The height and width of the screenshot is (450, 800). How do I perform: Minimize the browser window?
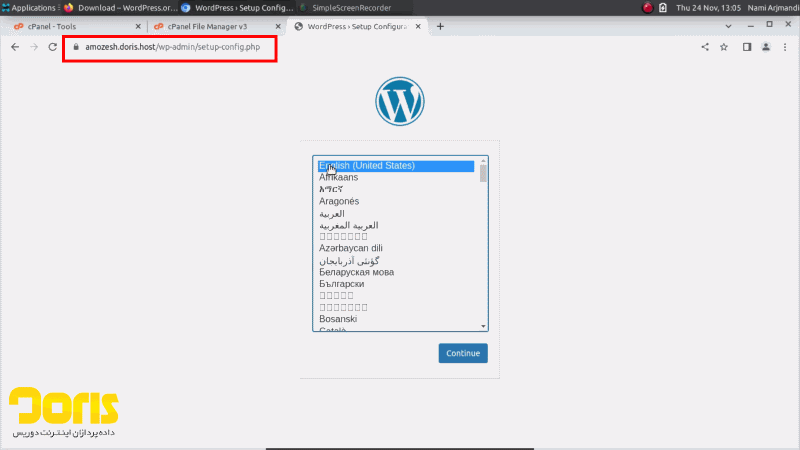coord(751,26)
